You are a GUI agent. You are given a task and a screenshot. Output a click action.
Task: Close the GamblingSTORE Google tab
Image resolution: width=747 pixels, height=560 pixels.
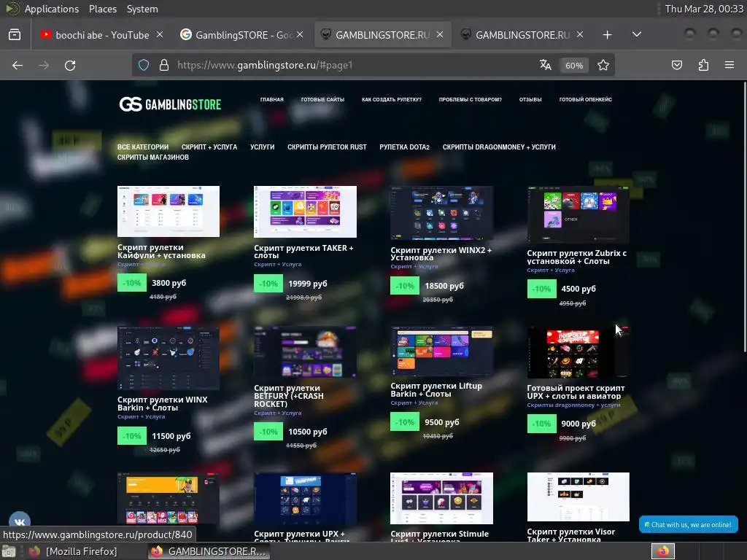click(x=300, y=35)
